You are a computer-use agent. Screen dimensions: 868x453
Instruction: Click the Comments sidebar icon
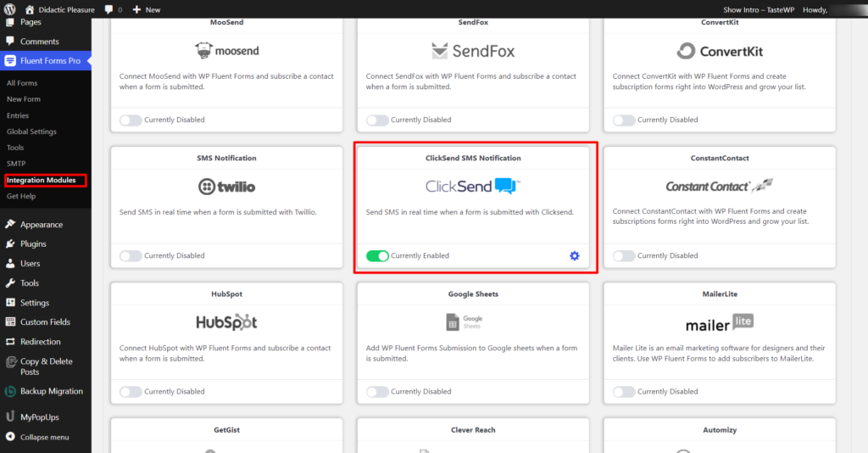click(10, 41)
